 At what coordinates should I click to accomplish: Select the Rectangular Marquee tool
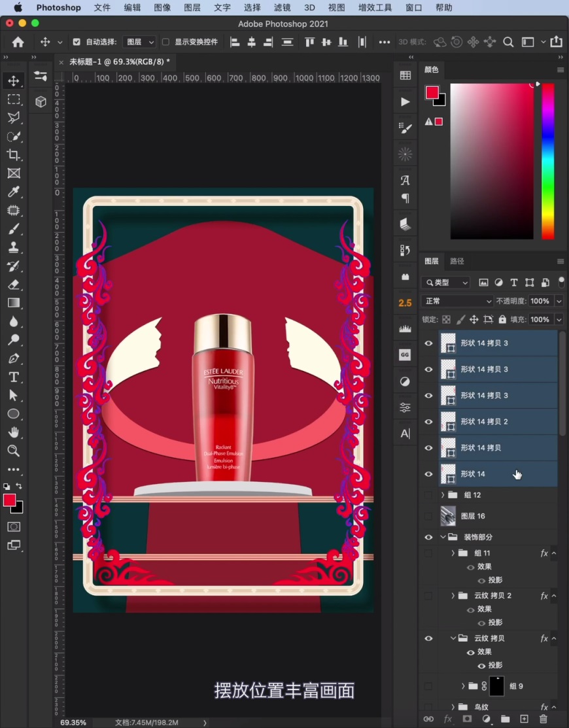(x=14, y=99)
